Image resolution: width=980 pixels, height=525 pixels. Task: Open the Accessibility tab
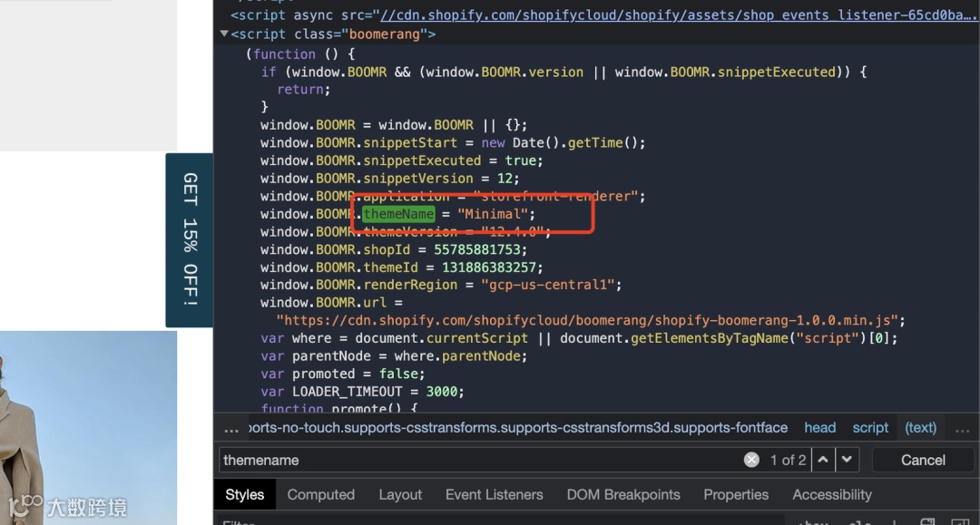click(832, 494)
